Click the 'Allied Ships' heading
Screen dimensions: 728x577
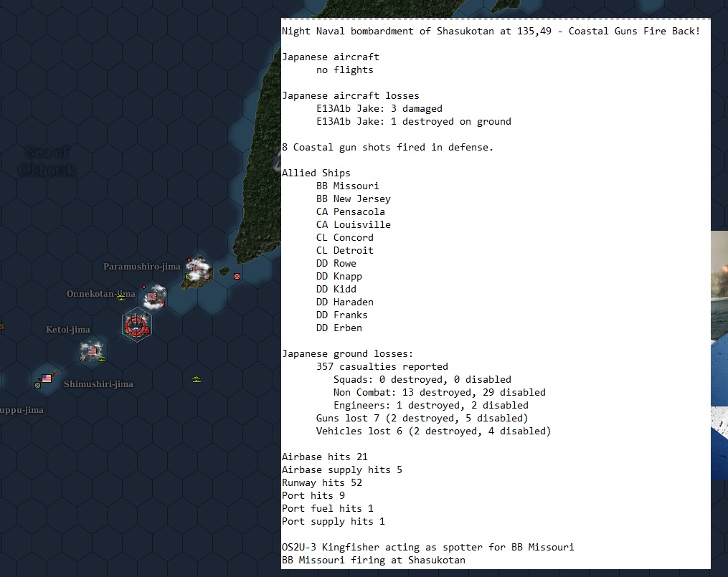coord(316,173)
